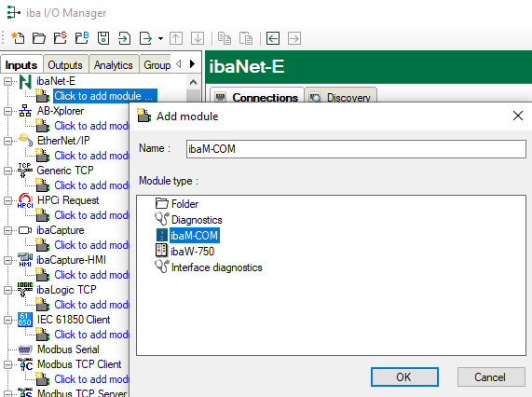The height and width of the screenshot is (397, 532).
Task: Click the save disk toolbar icon
Action: point(103,38)
